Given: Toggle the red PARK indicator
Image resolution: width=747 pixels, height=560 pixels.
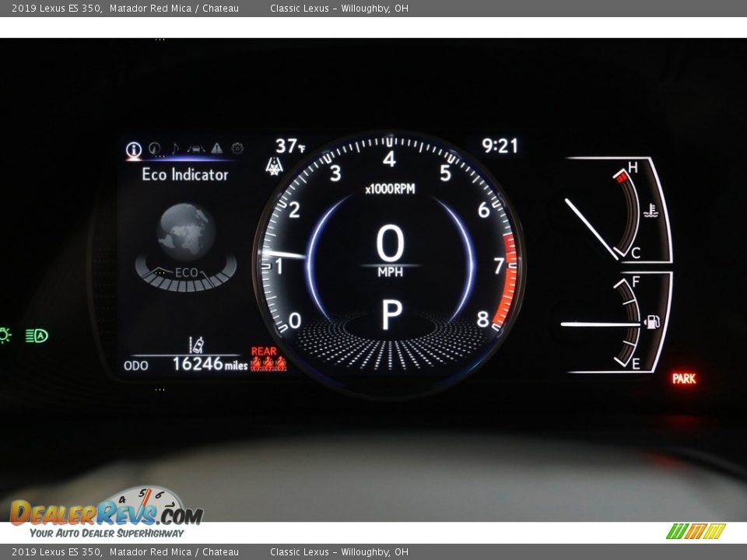Looking at the screenshot, I should [684, 379].
